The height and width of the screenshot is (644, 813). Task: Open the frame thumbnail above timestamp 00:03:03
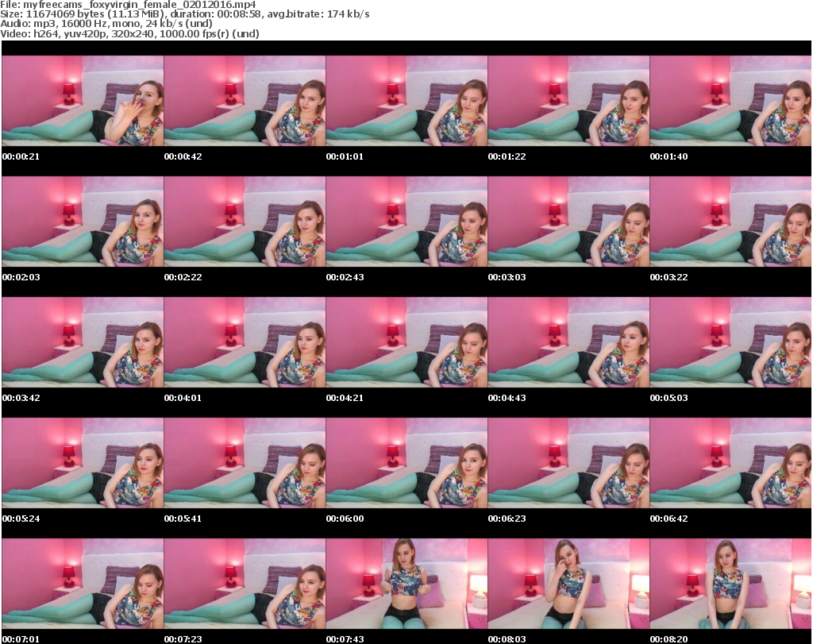coord(568,222)
